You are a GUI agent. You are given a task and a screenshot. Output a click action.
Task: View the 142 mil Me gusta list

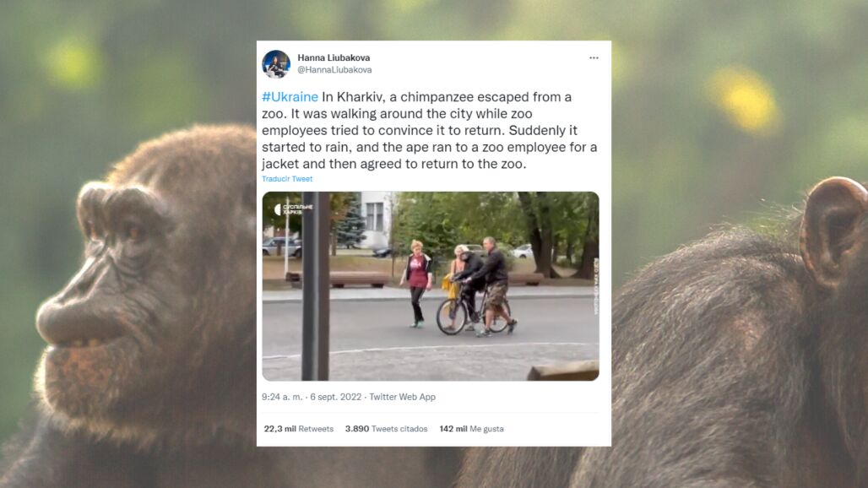click(x=472, y=429)
